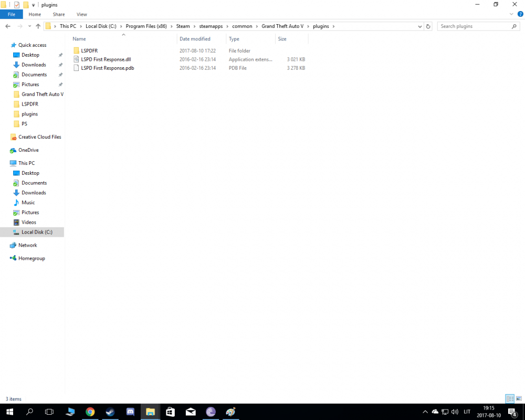Open PS folder in navigation pane
The image size is (525, 420).
pos(24,123)
